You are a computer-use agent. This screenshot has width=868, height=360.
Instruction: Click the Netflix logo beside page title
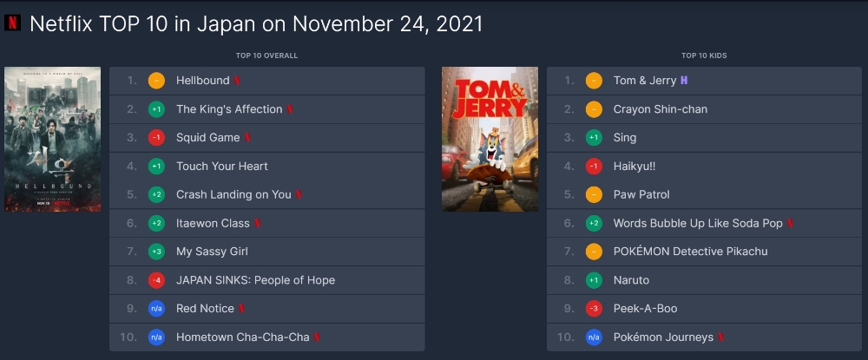point(12,23)
